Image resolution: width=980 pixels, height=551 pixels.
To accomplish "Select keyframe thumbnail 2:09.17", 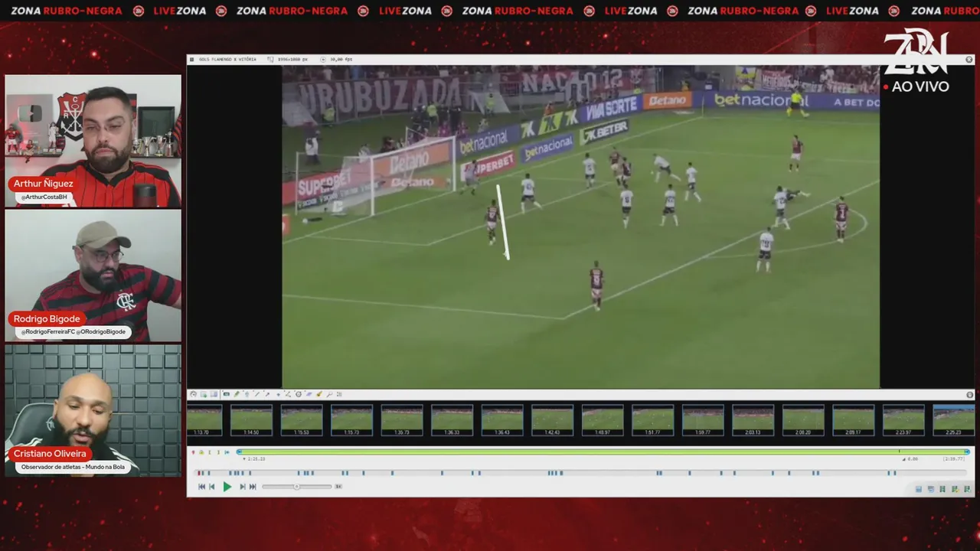I will pos(854,420).
